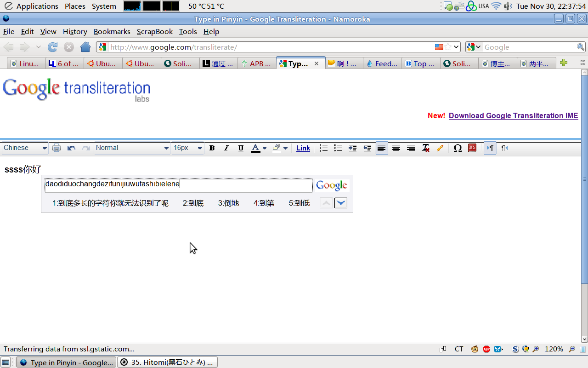Insert a numbered list
The image size is (588, 368).
coord(323,148)
